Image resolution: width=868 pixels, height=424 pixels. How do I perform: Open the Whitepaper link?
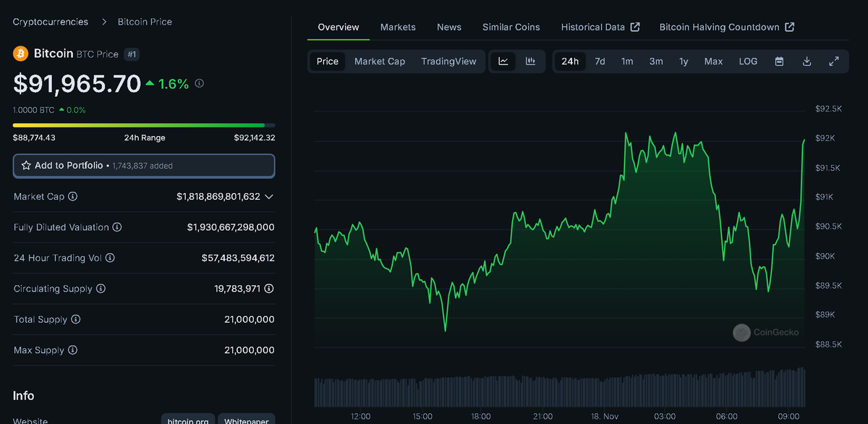[246, 421]
